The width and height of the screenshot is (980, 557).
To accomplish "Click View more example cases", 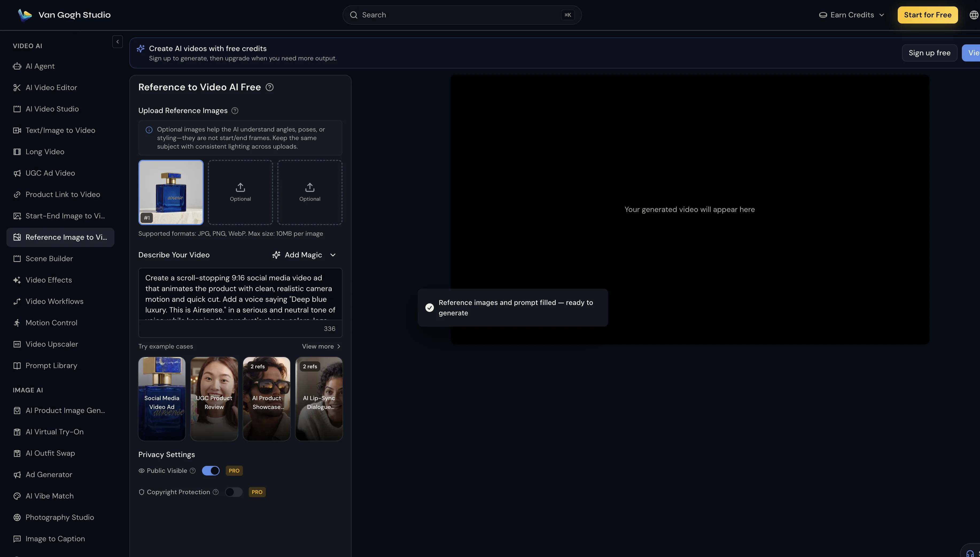I will pos(321,347).
